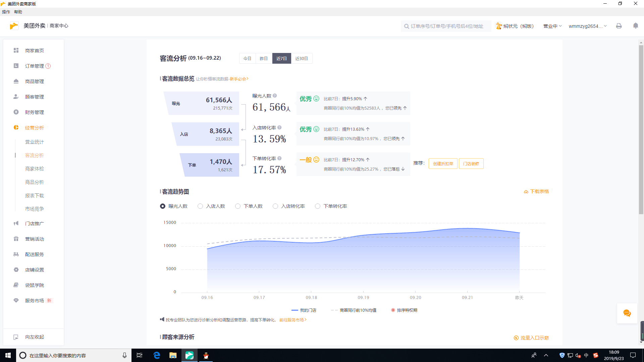Collapse the 经营分析 section

click(34, 128)
